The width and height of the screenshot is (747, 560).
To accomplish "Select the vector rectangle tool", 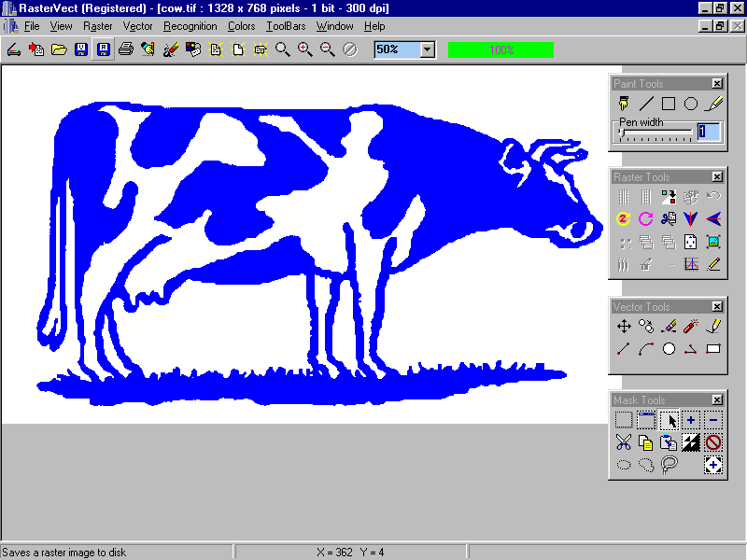I will click(x=713, y=349).
